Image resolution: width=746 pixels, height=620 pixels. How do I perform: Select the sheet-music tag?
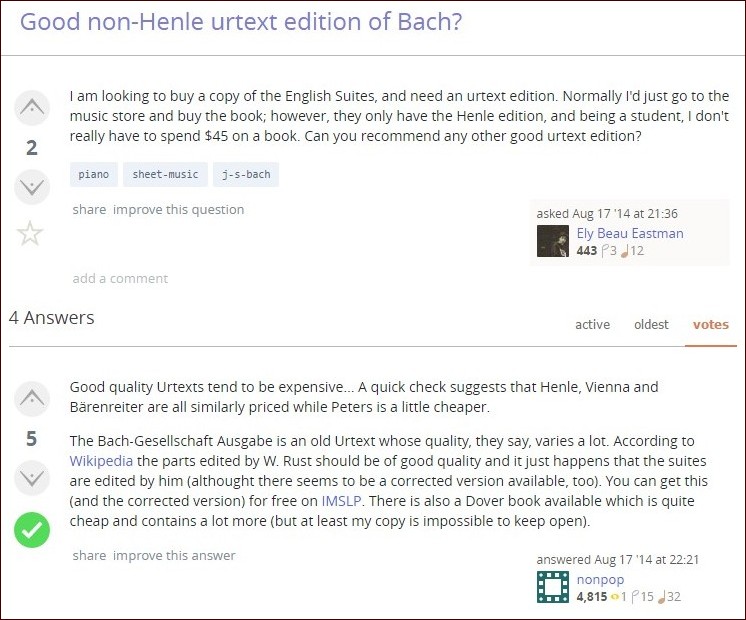coord(165,174)
